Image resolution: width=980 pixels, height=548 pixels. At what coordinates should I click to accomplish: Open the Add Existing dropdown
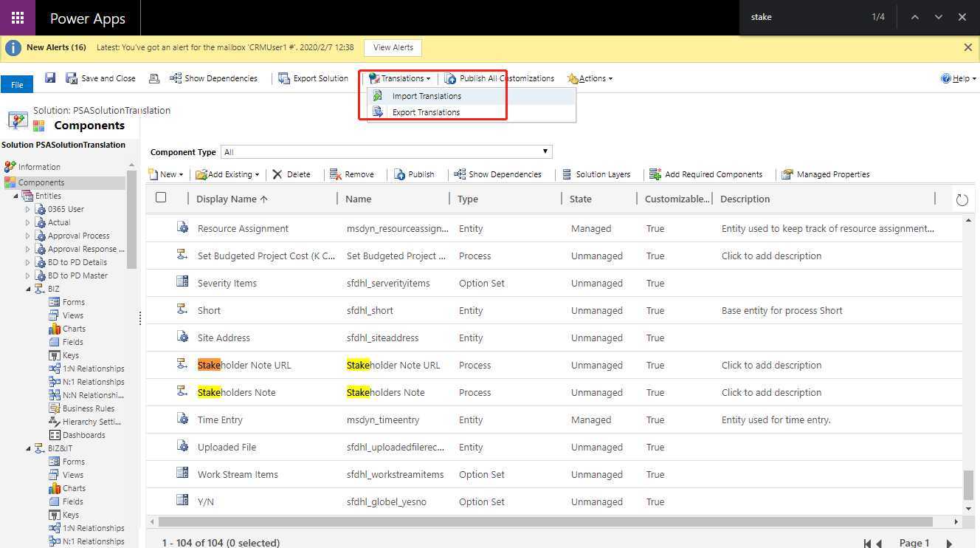227,174
